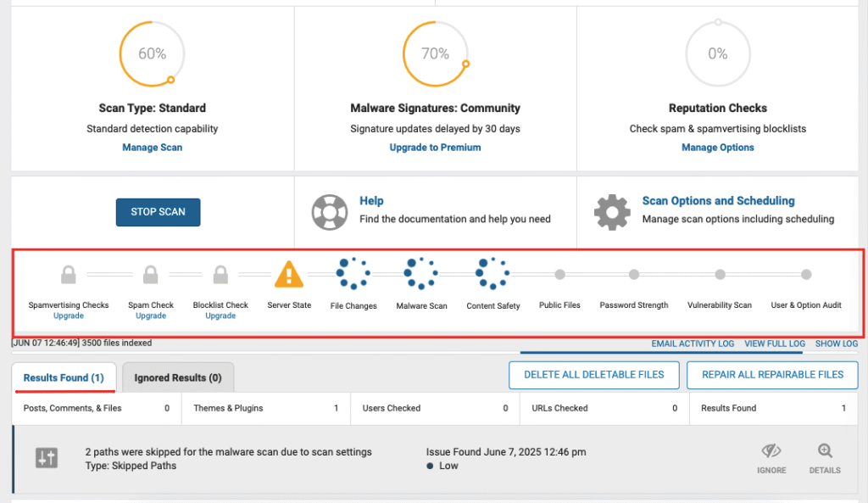This screenshot has height=503, width=868.
Task: Click Repair All Repairable Files button
Action: [772, 375]
